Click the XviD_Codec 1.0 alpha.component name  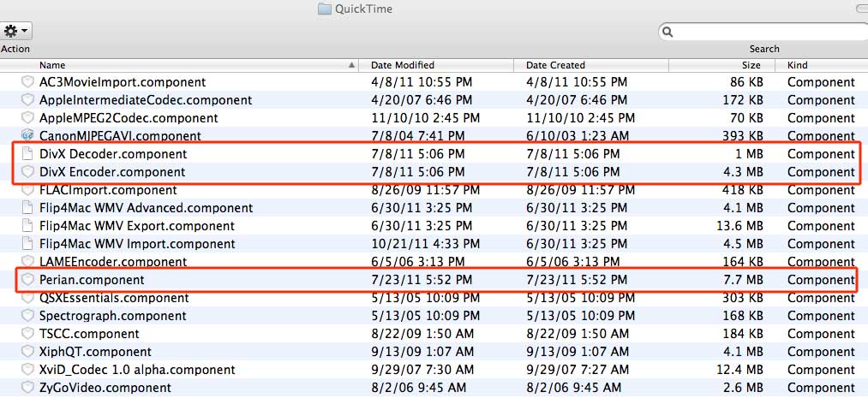click(137, 370)
